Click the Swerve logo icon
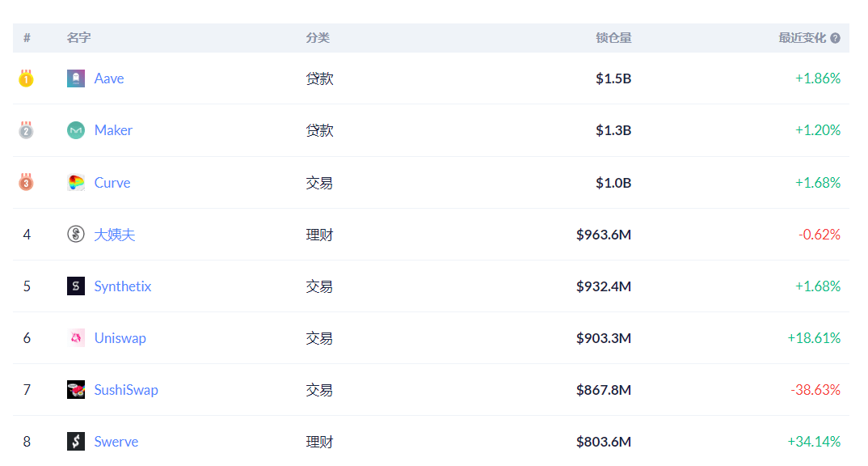This screenshot has width=868, height=466. pyautogui.click(x=75, y=442)
